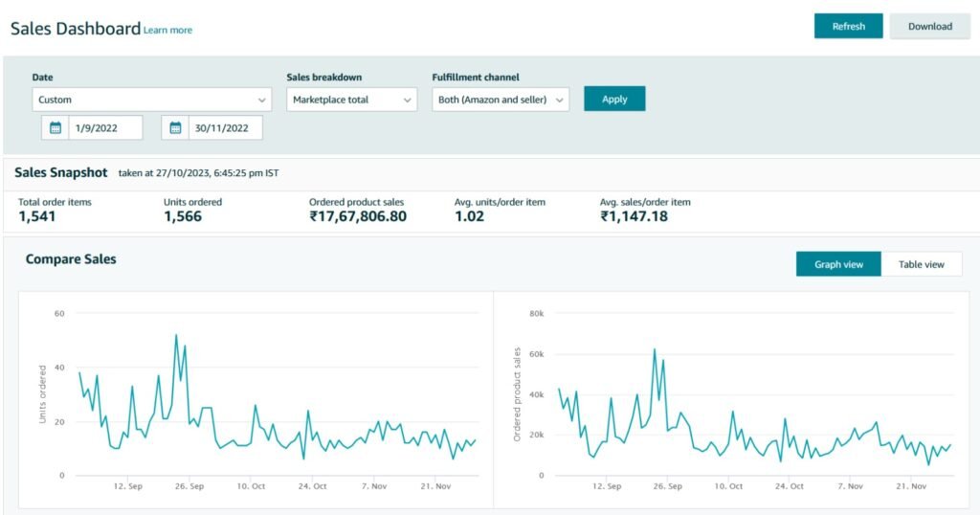
Task: Click the Apply button
Action: (x=614, y=99)
